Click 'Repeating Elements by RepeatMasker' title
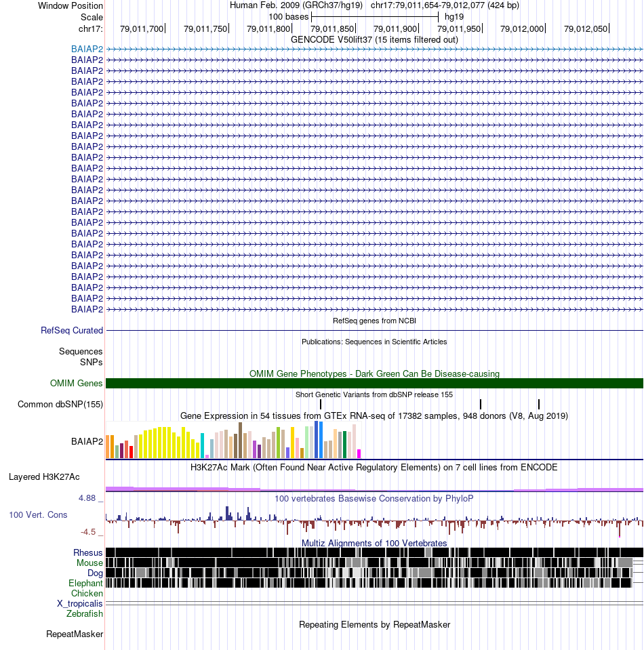Viewport: 644px width, 650px height. [374, 624]
